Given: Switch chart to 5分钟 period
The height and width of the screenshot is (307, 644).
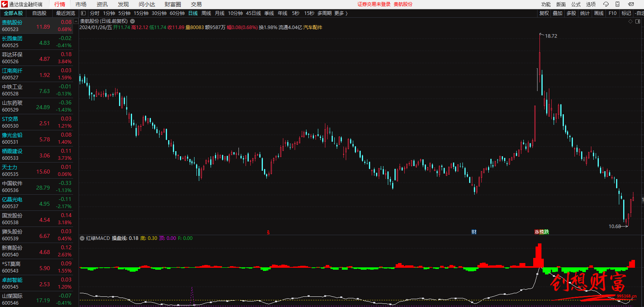Looking at the screenshot, I should [x=124, y=13].
